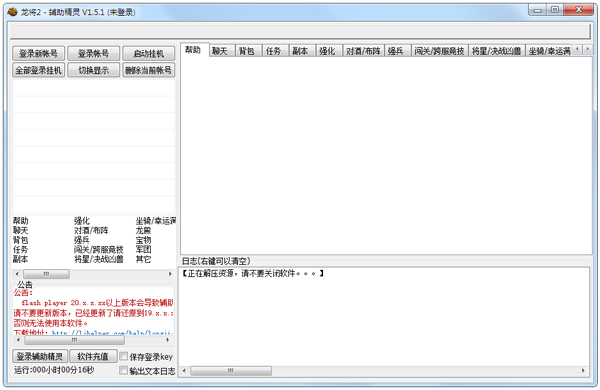Select 背包 in the left list
The height and width of the screenshot is (390, 600).
pos(21,240)
